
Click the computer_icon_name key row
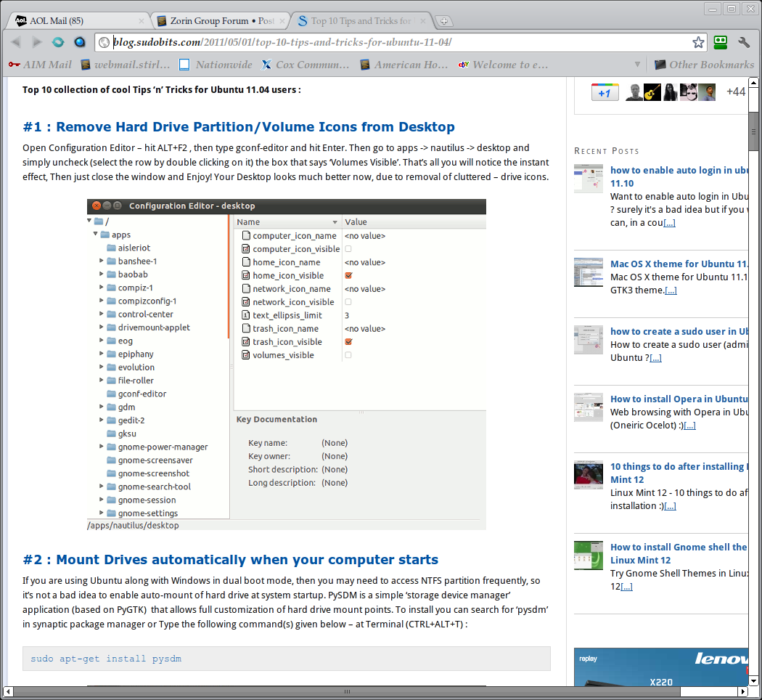tap(360, 236)
